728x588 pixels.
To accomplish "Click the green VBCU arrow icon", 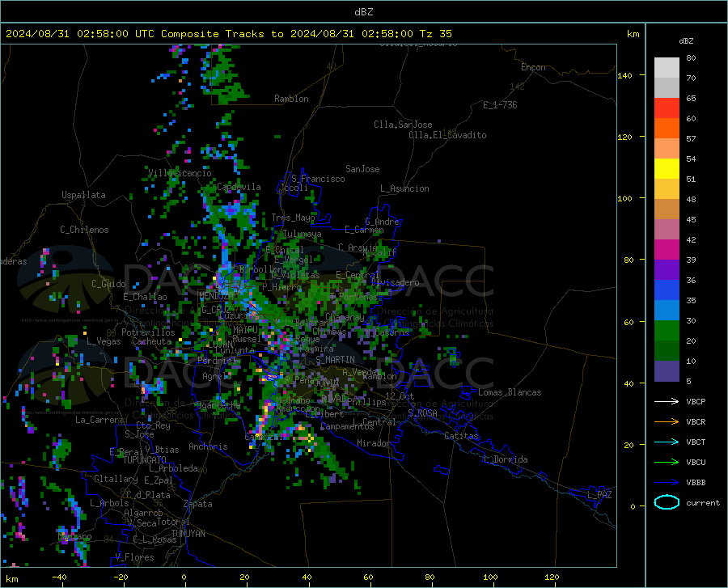I will [667, 463].
